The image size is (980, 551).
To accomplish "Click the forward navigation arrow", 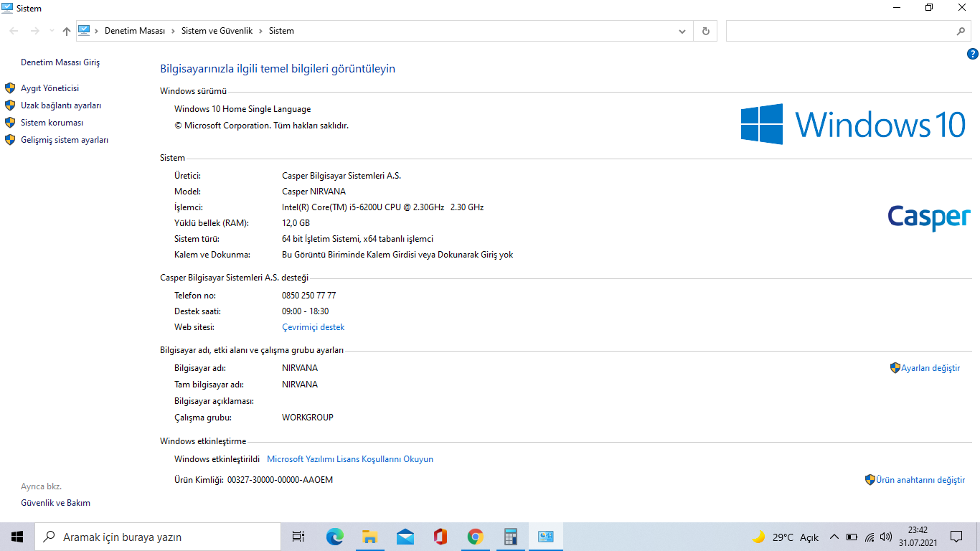I will click(x=34, y=31).
